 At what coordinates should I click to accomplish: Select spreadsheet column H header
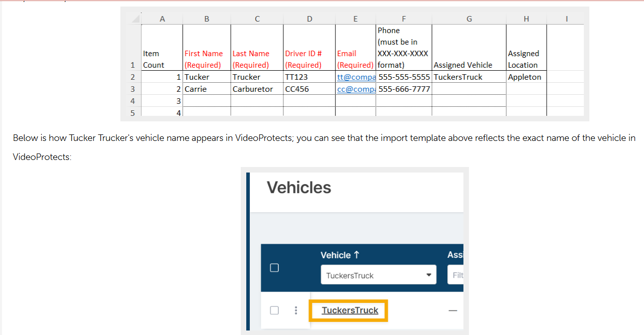coord(526,19)
